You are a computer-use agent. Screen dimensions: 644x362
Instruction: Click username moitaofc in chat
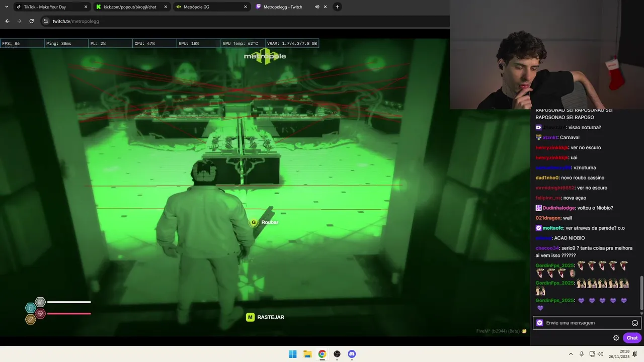553,228
